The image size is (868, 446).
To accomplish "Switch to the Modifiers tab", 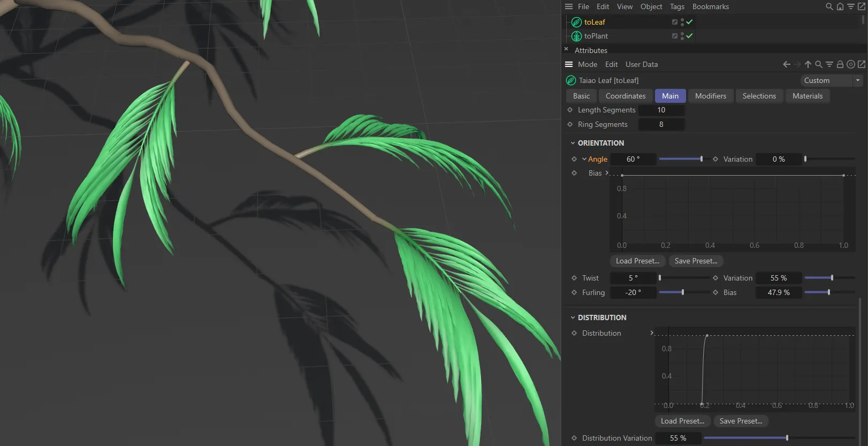I will (x=711, y=96).
